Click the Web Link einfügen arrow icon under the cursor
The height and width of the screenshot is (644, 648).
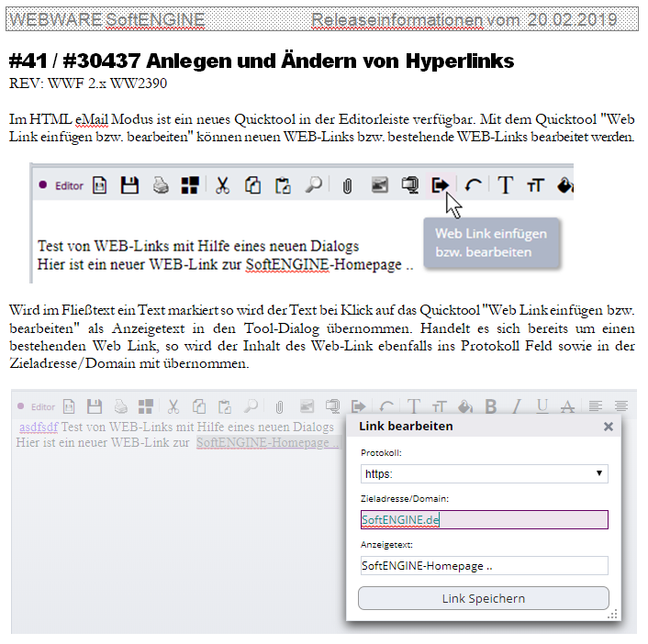[x=441, y=184]
